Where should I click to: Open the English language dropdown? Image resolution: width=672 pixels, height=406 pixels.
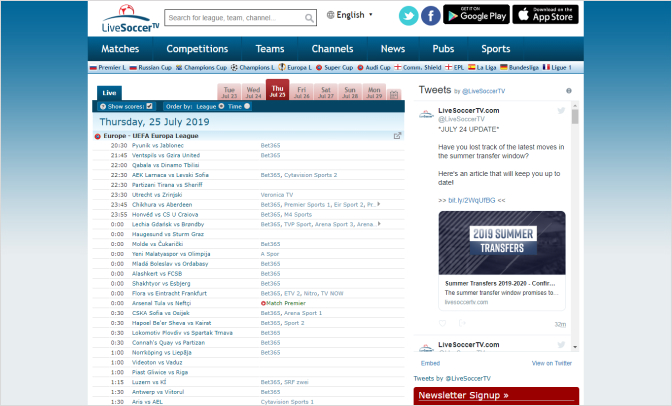coord(350,15)
